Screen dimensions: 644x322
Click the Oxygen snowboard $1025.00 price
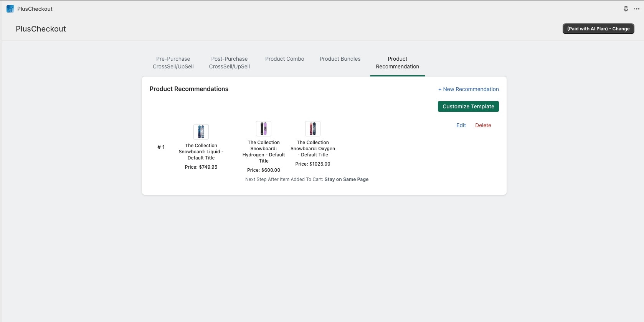pyautogui.click(x=313, y=164)
